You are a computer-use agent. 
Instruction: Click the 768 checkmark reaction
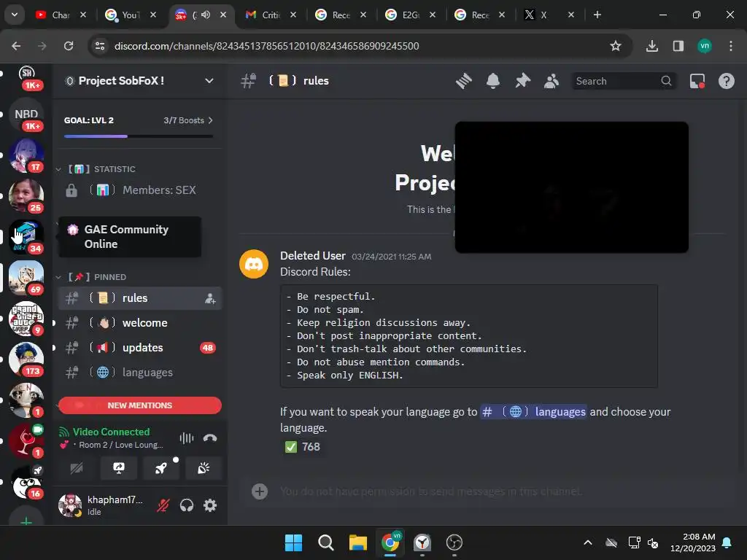[x=302, y=447]
